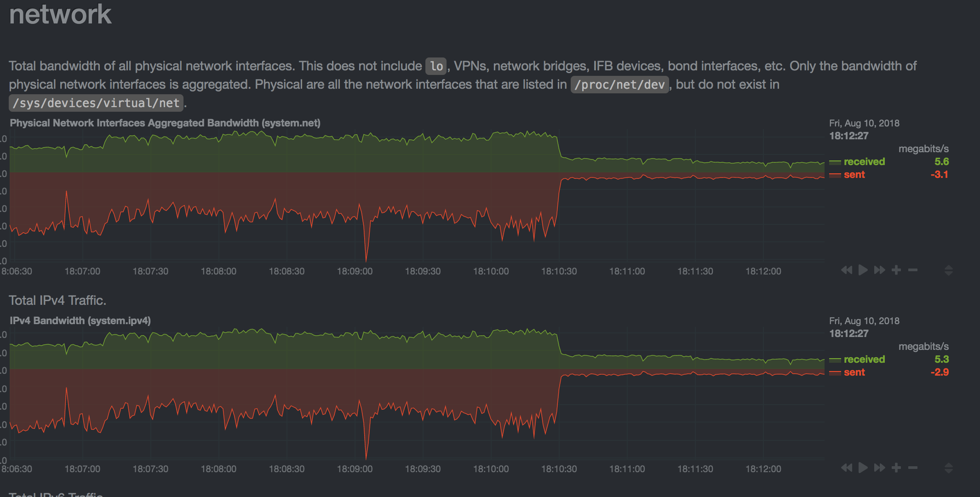Click the Physical Network Interfaces Aggregated Bandwidth title

click(x=165, y=123)
